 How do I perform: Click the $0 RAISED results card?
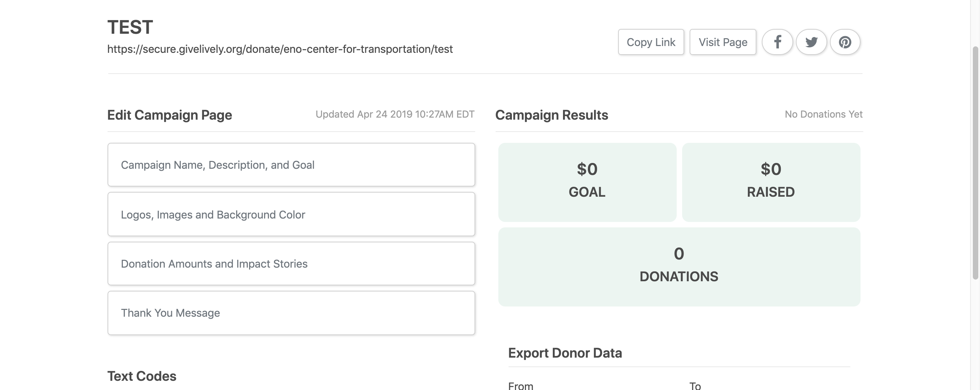771,182
